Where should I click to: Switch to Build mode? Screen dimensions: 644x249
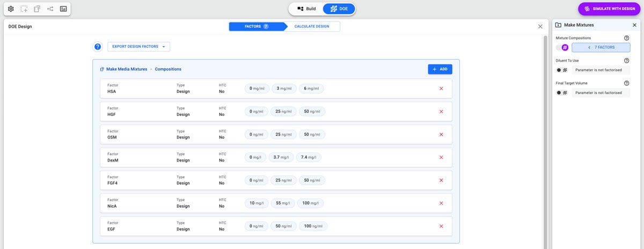tap(306, 9)
